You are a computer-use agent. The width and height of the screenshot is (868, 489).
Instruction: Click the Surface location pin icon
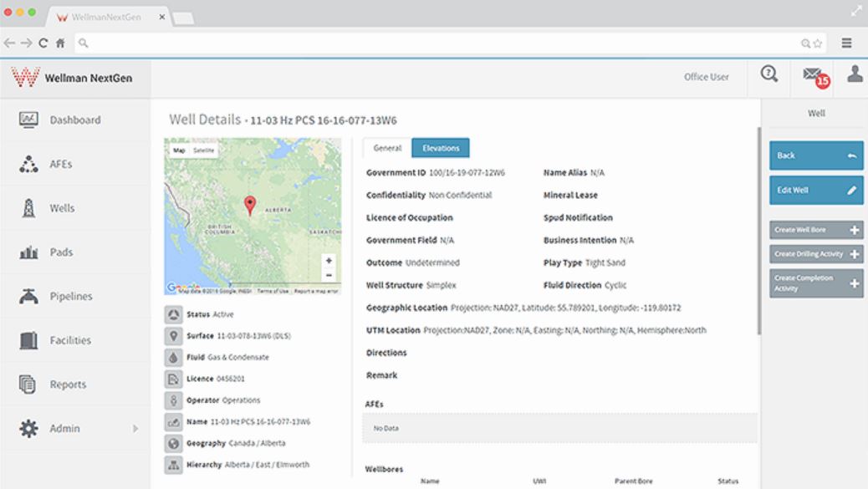[x=173, y=336]
